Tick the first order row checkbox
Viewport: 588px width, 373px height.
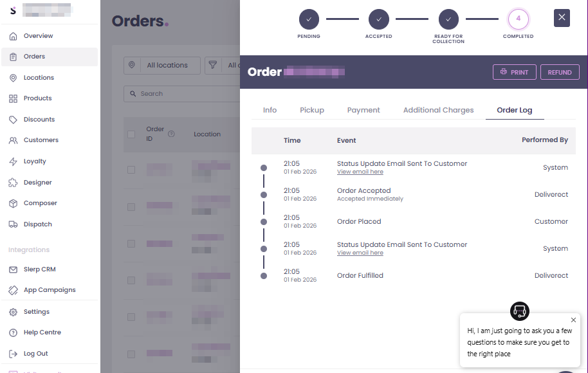pyautogui.click(x=131, y=170)
